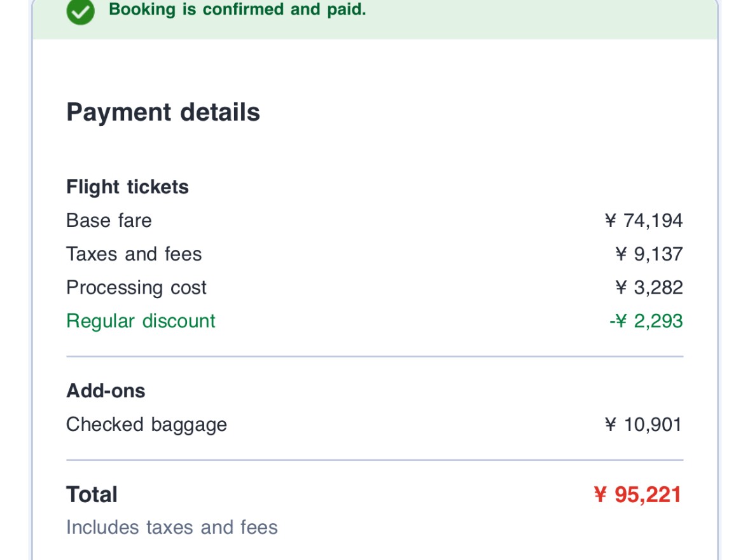This screenshot has width=750, height=560.
Task: Click the ¥ 10,901 checked baggage price
Action: [x=643, y=425]
